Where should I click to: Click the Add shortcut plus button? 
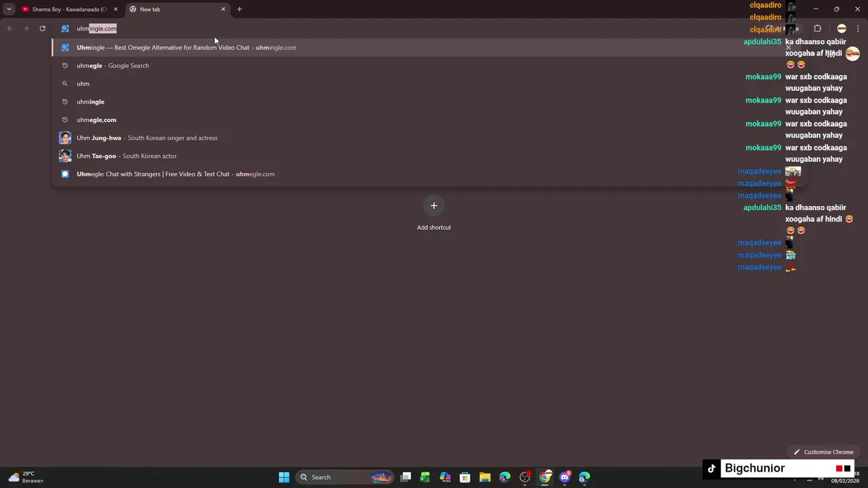[x=434, y=205]
